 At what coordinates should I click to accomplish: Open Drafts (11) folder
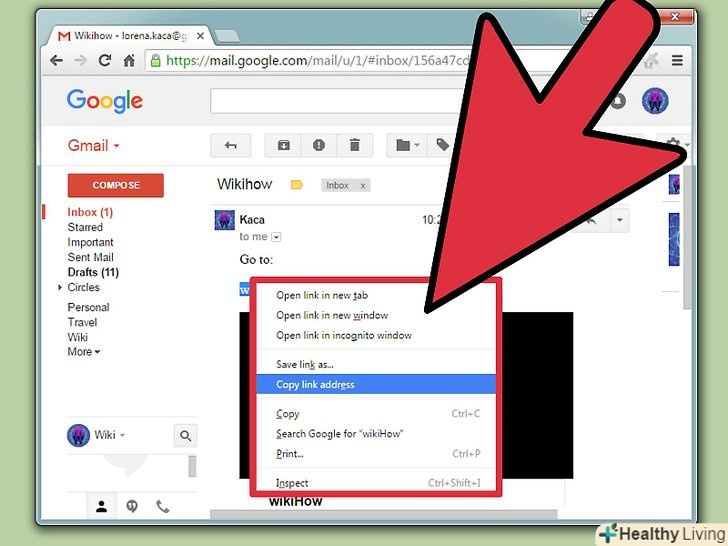[x=93, y=272]
